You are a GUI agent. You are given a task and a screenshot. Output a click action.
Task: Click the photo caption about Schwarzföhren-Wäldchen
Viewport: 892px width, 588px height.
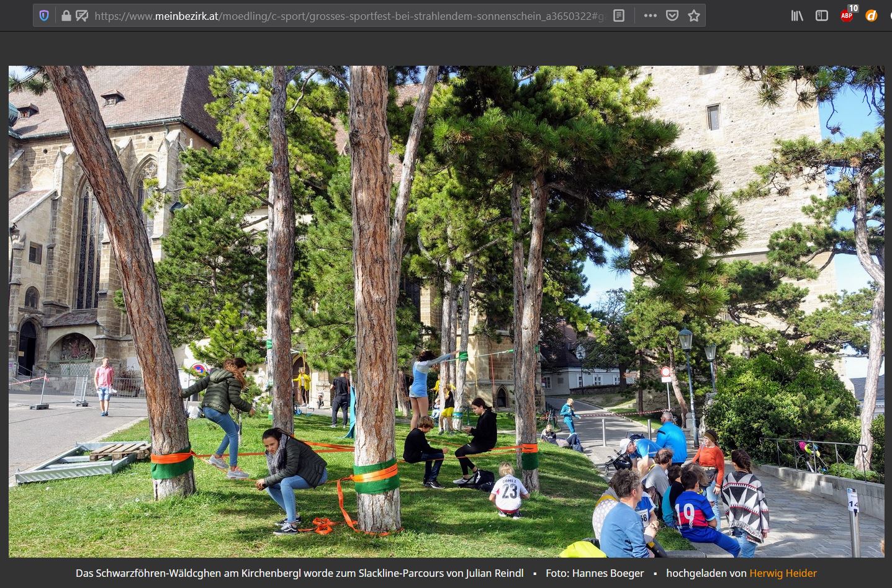point(299,573)
